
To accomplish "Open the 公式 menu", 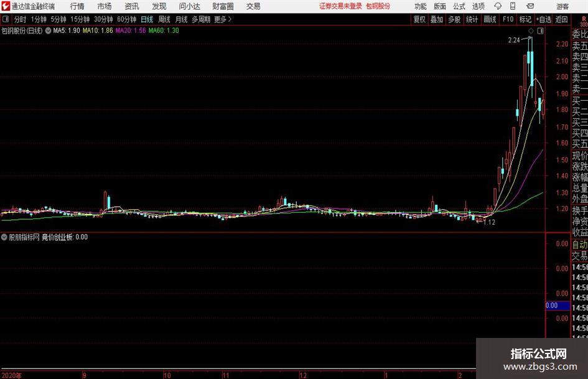I will click(x=459, y=6).
